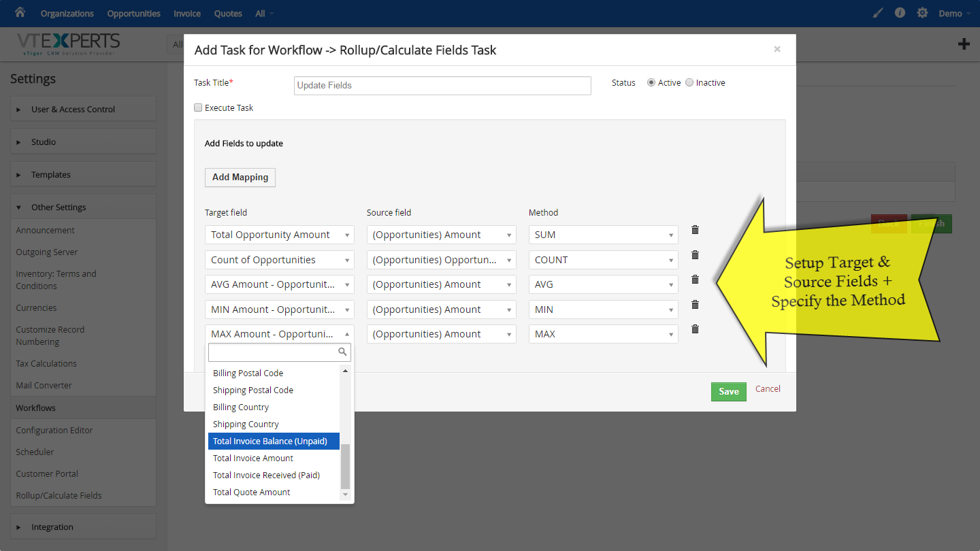This screenshot has height=551, width=980.
Task: Open Tax Calculations settings link
Action: [x=46, y=364]
